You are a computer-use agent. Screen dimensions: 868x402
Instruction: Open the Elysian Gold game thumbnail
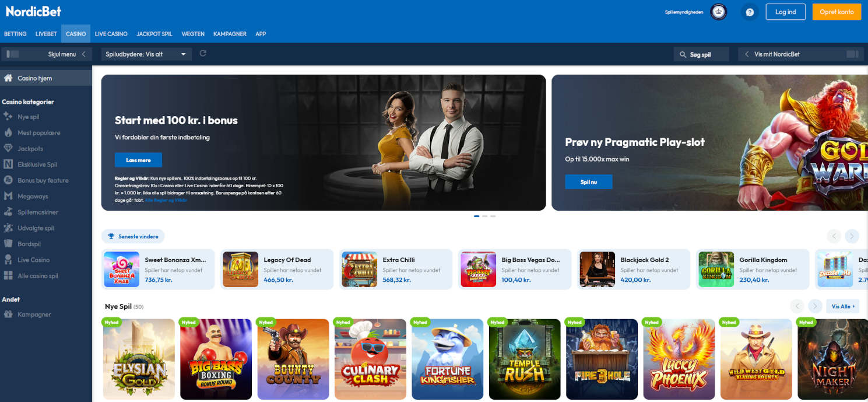pyautogui.click(x=139, y=359)
